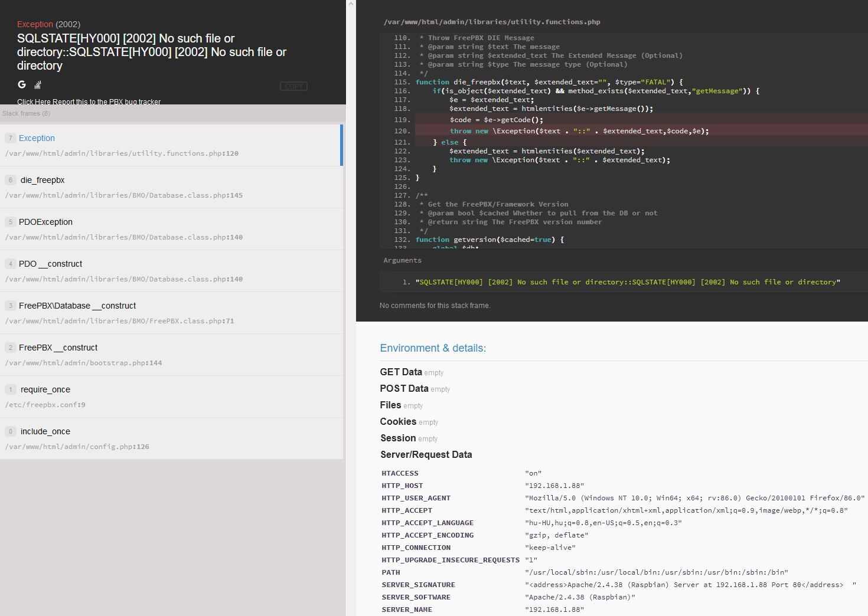Screen dimensions: 868x616
Task: Click the 'Stack frames (8)' header
Action: pyautogui.click(x=26, y=113)
